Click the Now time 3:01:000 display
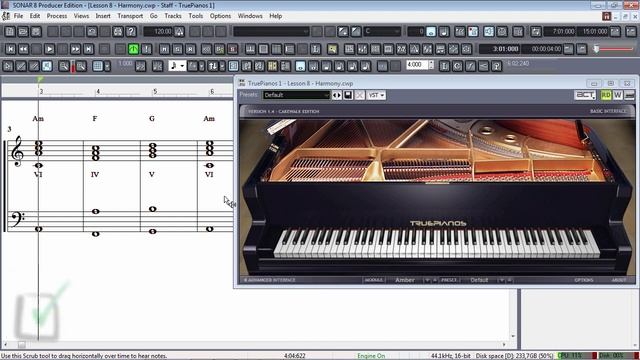Image resolution: width=640 pixels, height=360 pixels. [x=500, y=49]
